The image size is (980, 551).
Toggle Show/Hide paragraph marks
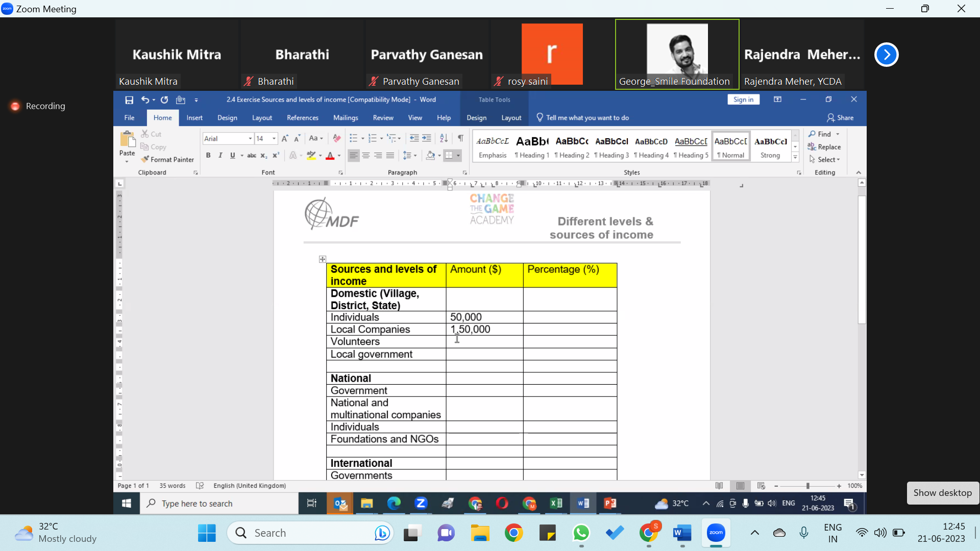click(x=460, y=138)
